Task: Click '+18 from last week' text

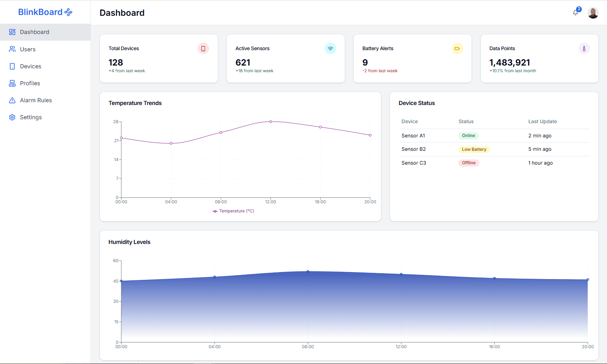Action: click(x=254, y=71)
